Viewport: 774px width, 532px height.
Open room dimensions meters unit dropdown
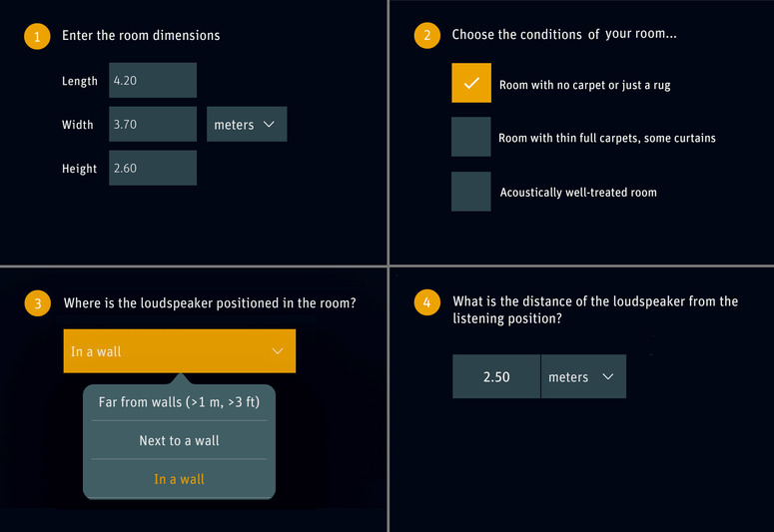(247, 125)
